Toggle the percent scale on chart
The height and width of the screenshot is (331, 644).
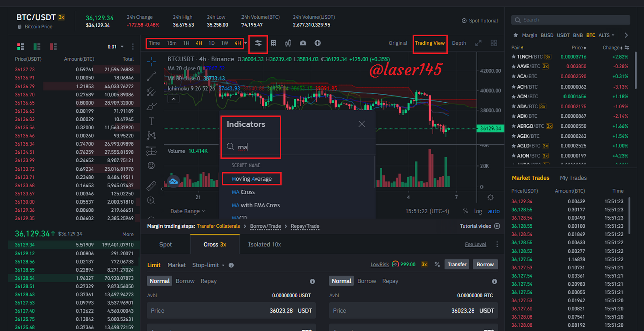coord(465,211)
